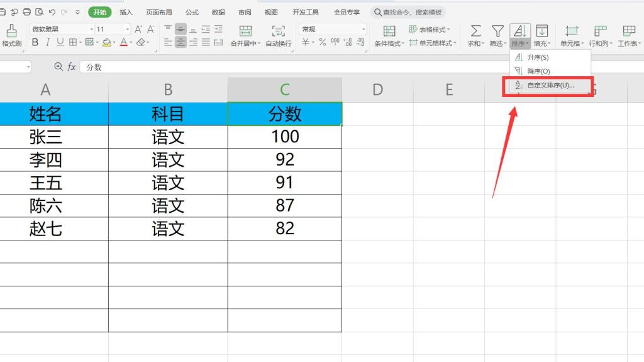Click the Worksheet (工作表) button

click(x=629, y=36)
